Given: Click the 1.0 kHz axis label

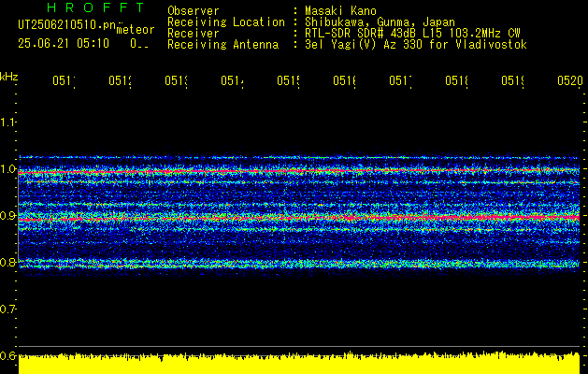Looking at the screenshot, I should tap(7, 169).
